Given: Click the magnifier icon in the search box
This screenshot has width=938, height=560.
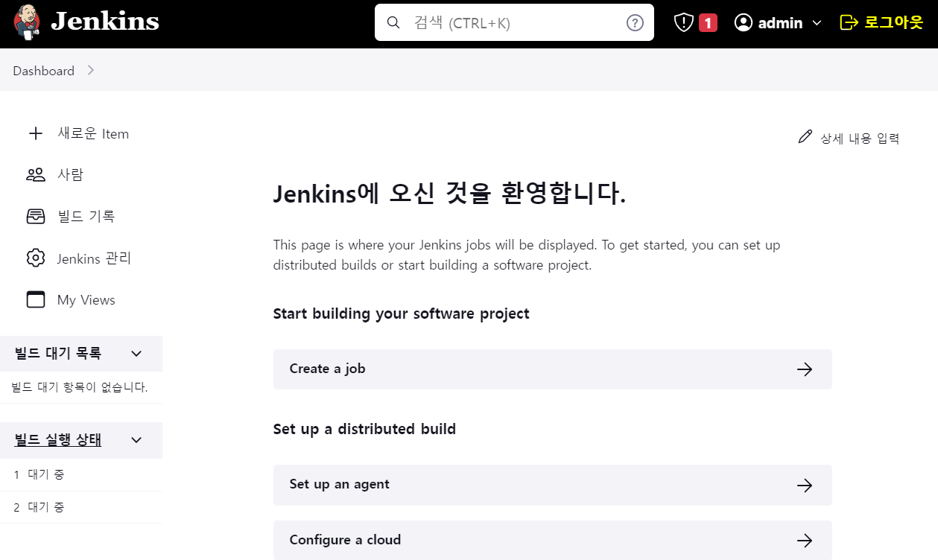Looking at the screenshot, I should pos(393,22).
